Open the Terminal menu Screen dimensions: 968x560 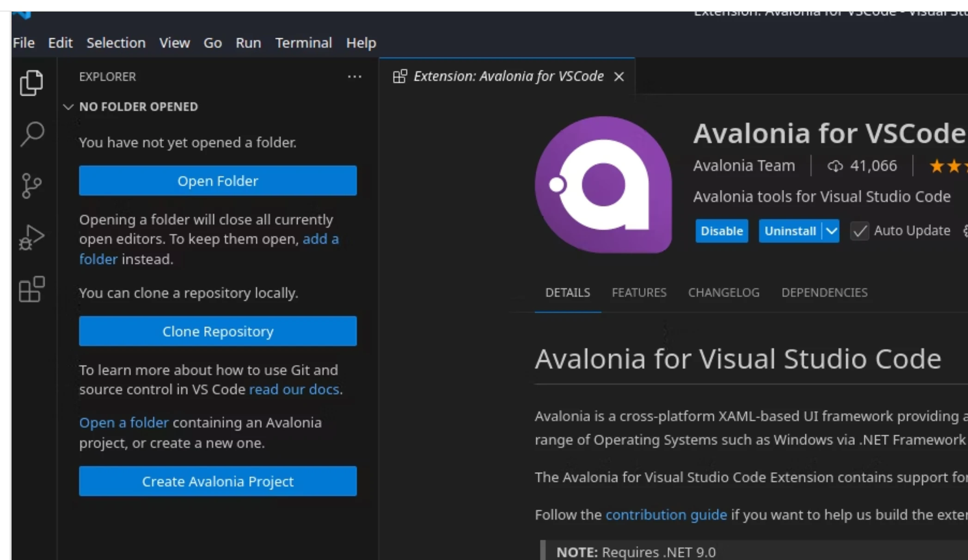304,43
